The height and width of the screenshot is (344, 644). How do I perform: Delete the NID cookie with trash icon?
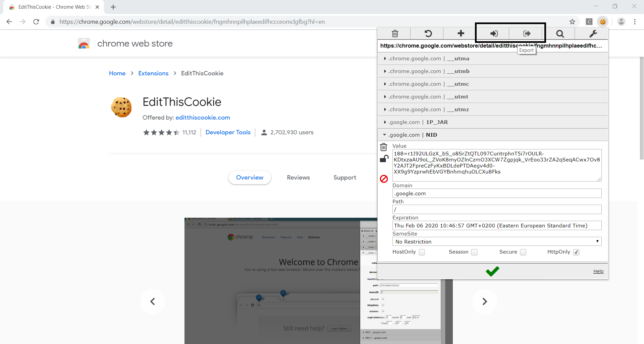[384, 147]
